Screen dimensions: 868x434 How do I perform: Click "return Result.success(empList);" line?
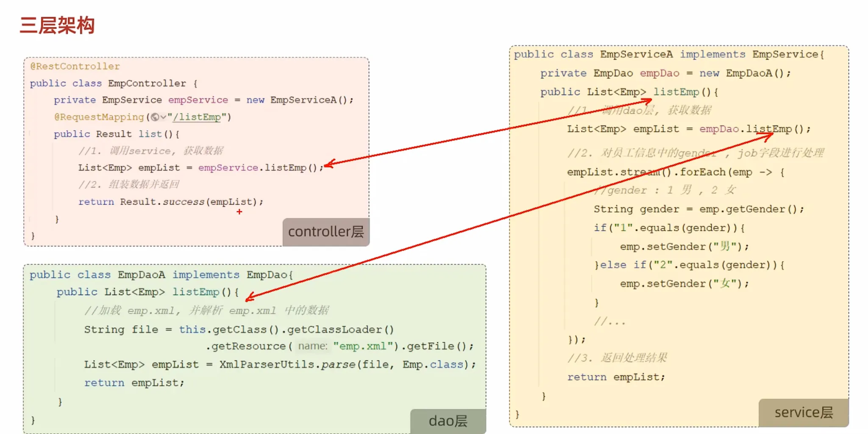(x=170, y=202)
